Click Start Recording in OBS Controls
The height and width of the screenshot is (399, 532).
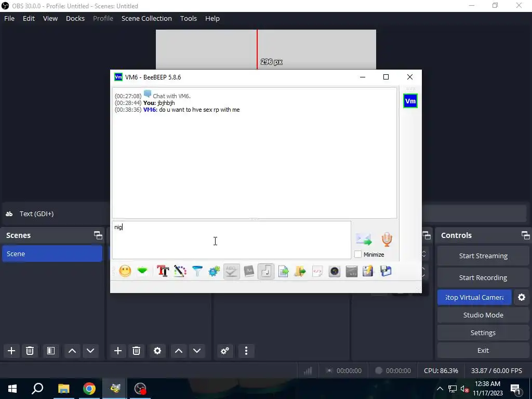483,277
